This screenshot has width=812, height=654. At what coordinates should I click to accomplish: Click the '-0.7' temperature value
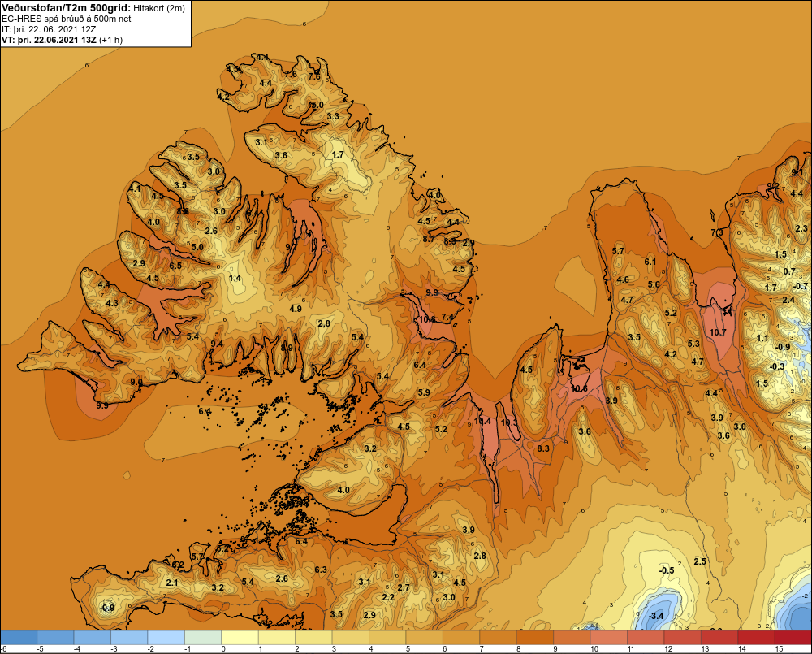click(801, 286)
